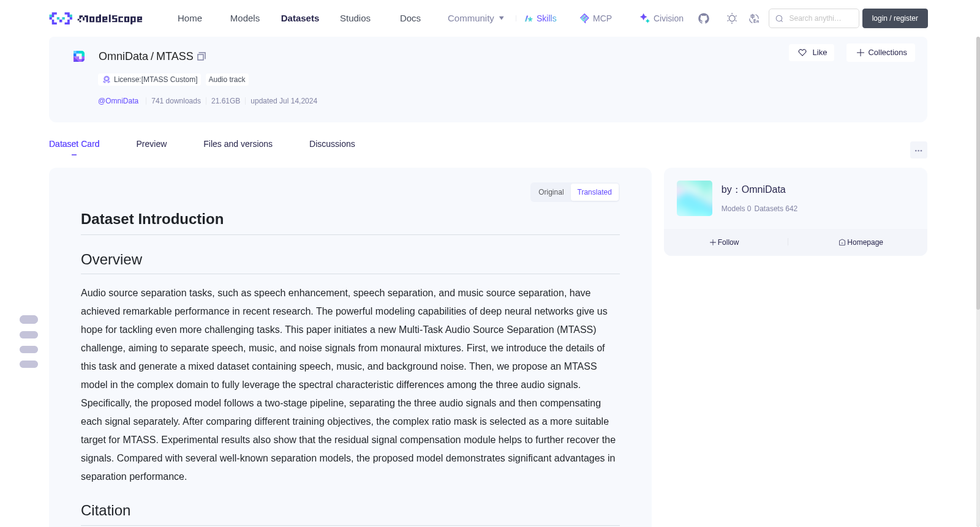Open the ModelScope logo homepage
980x527 pixels.
pos(96,18)
